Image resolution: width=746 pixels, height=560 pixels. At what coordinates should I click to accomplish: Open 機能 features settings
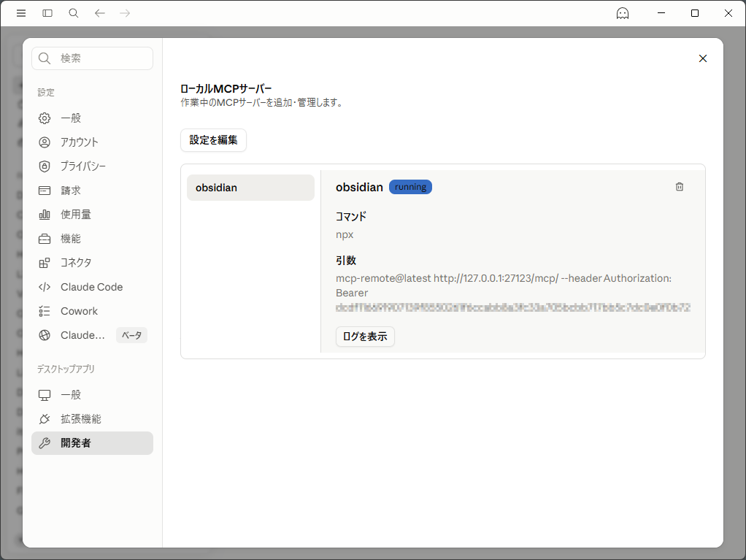click(92, 239)
